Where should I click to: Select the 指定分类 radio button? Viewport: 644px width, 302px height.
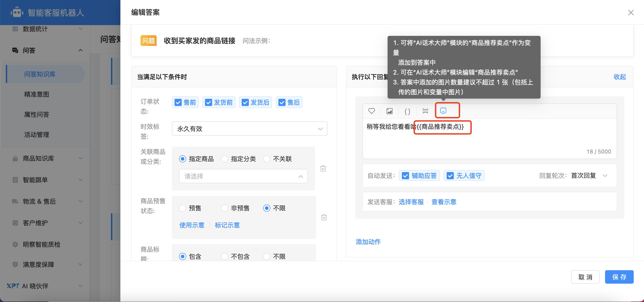(224, 159)
